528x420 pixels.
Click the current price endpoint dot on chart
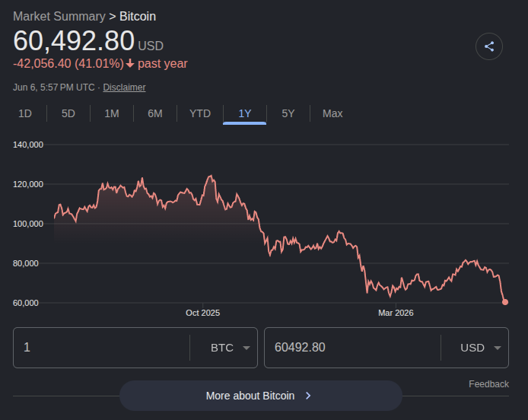(x=505, y=302)
